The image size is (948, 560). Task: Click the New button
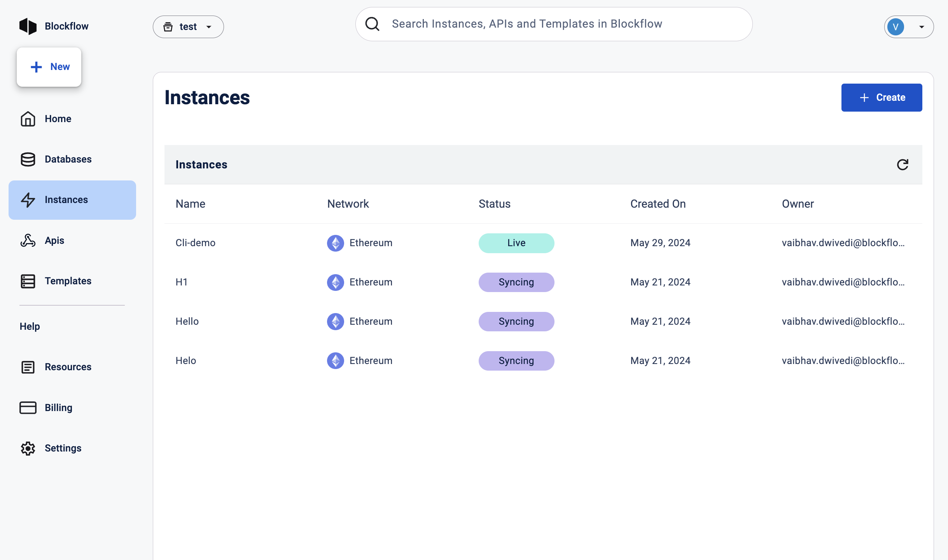point(49,67)
